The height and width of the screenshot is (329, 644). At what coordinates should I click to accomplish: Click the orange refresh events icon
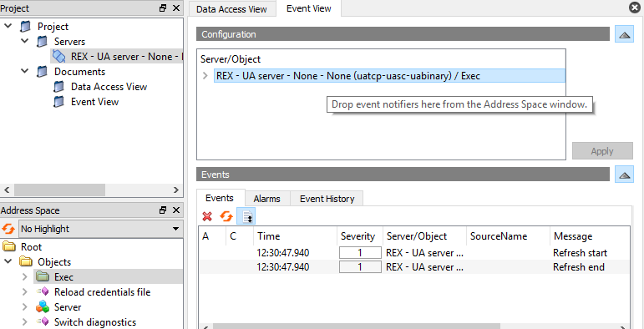click(226, 216)
